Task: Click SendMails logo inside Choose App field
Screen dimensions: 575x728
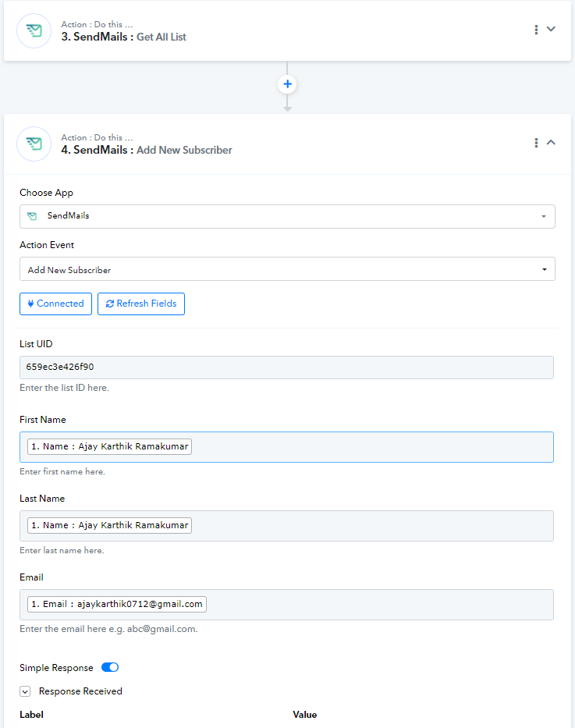Action: click(x=32, y=216)
